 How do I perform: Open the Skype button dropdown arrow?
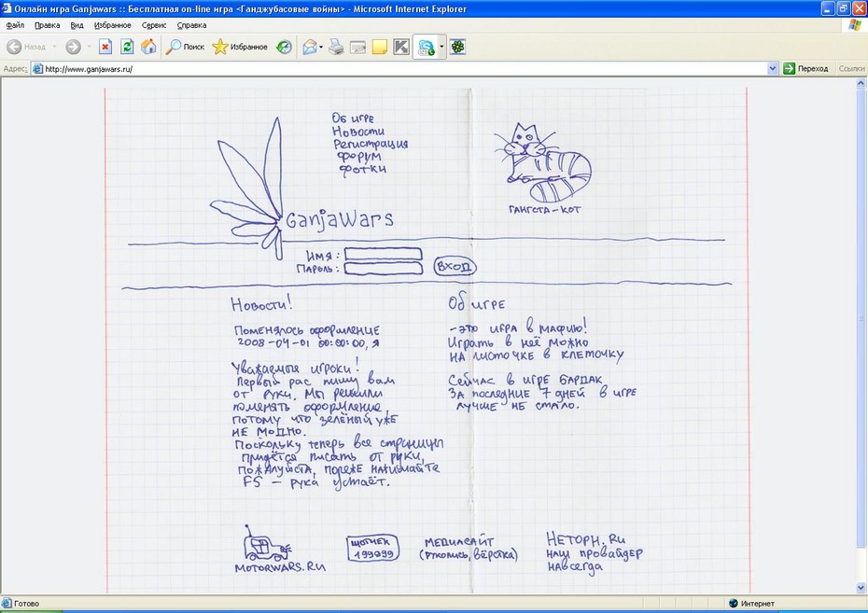[x=441, y=47]
